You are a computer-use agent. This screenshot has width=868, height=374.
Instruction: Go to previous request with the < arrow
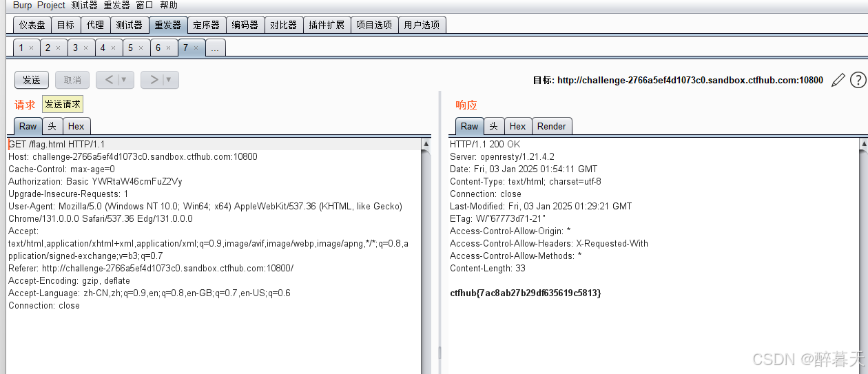point(107,80)
